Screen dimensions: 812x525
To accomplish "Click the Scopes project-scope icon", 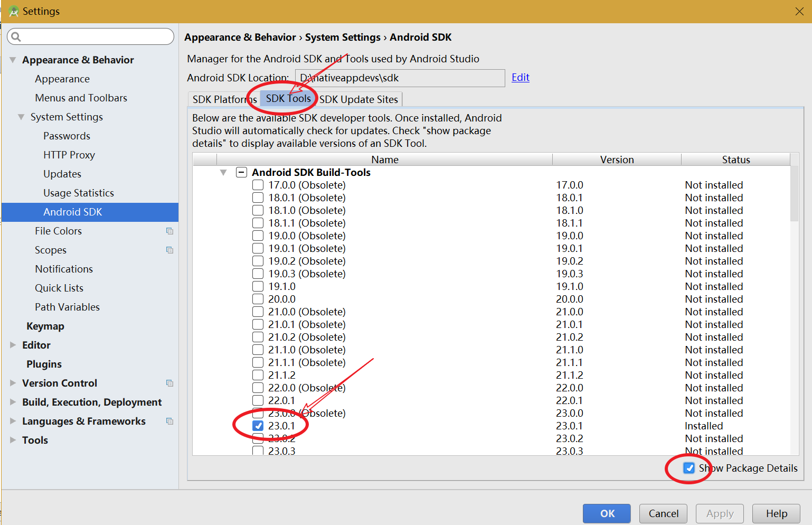I will [169, 250].
